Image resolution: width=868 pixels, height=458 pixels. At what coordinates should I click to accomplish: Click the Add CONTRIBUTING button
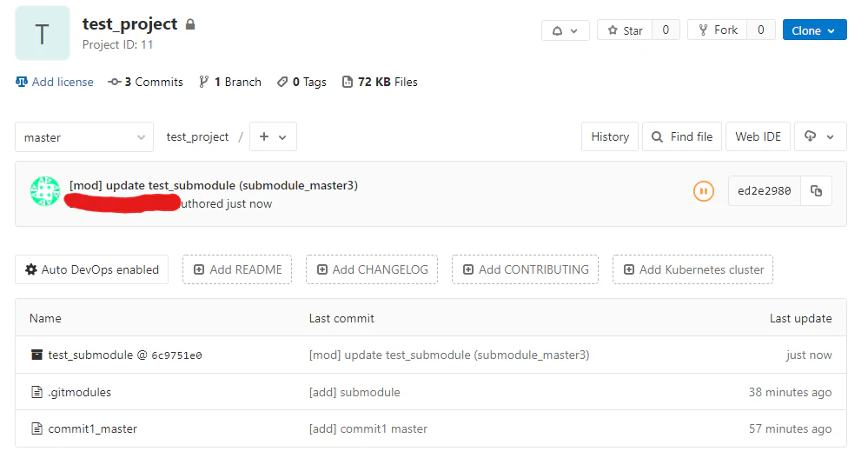coord(526,269)
